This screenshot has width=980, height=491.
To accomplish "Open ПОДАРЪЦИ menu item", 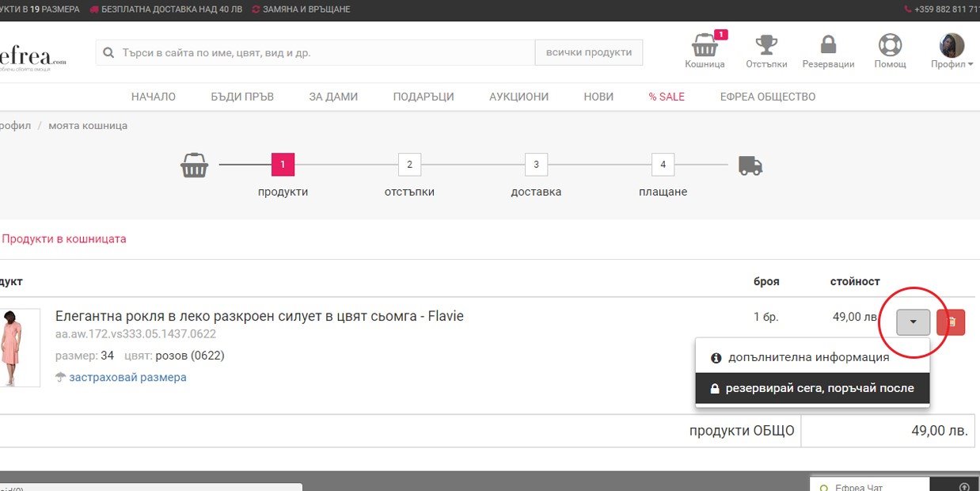I will point(424,97).
